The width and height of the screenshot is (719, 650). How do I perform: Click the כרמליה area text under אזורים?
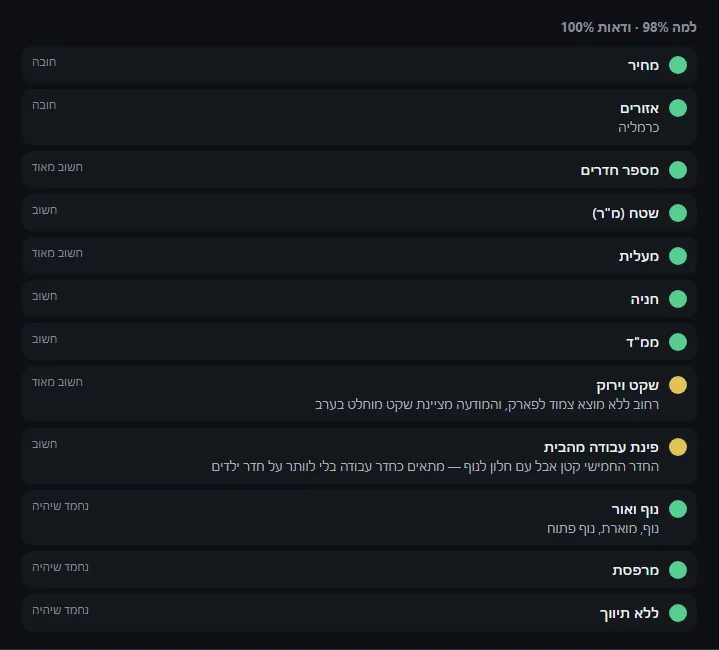(x=638, y=127)
